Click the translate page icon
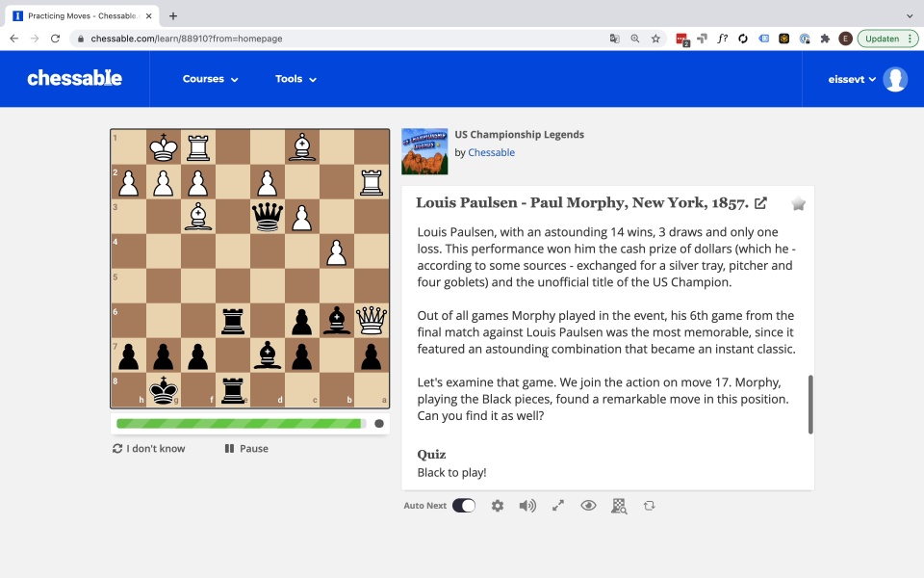The width and height of the screenshot is (924, 578). [x=615, y=39]
